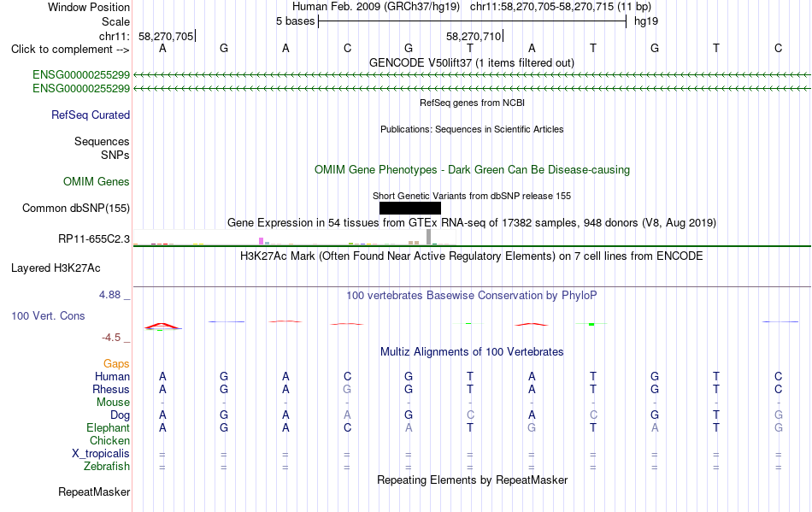This screenshot has height=512, width=812.
Task: Click the first base A in the sequence row
Action: [162, 49]
